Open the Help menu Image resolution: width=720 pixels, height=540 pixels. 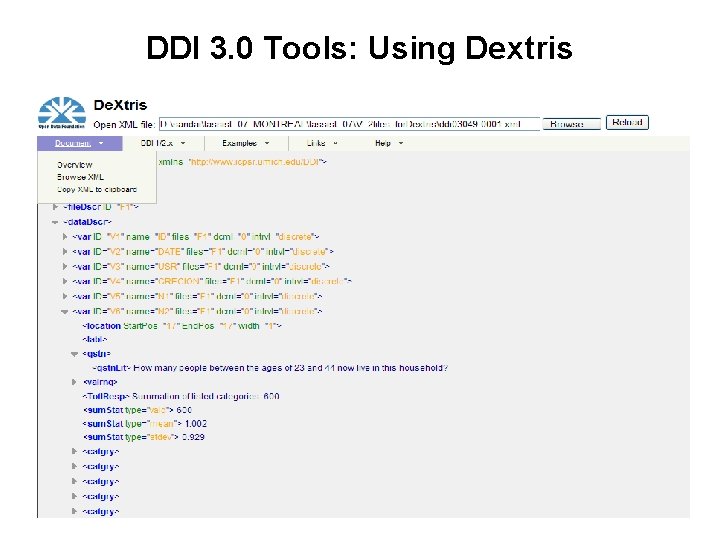point(388,143)
